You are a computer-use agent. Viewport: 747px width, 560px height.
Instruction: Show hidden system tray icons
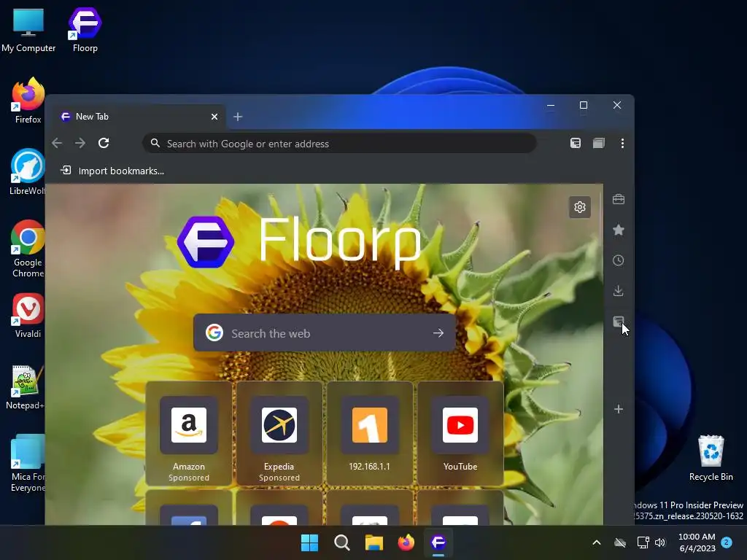tap(597, 542)
